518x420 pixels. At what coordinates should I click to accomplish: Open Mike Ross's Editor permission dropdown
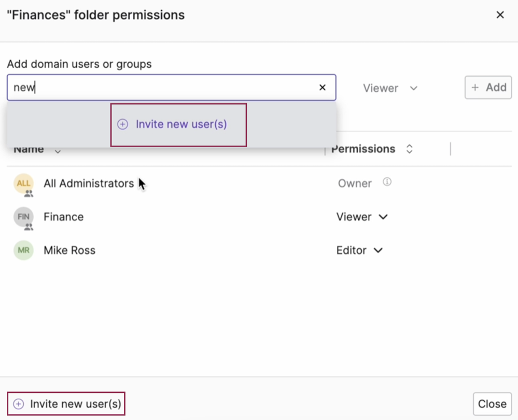[x=360, y=250]
